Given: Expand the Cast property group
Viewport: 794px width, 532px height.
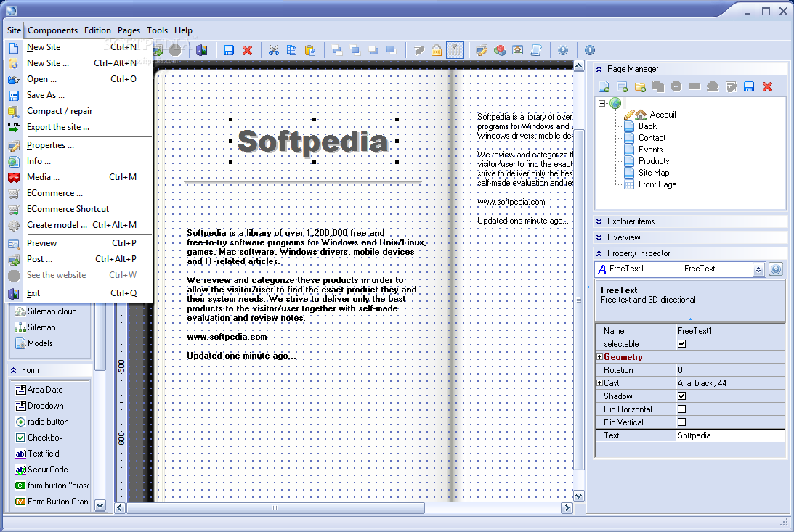Looking at the screenshot, I should click(x=599, y=383).
